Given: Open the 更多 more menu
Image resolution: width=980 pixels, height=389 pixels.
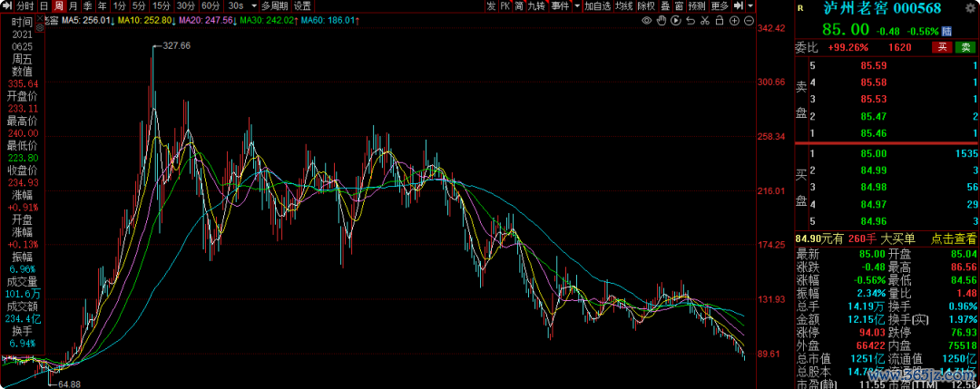Looking at the screenshot, I should 720,6.
